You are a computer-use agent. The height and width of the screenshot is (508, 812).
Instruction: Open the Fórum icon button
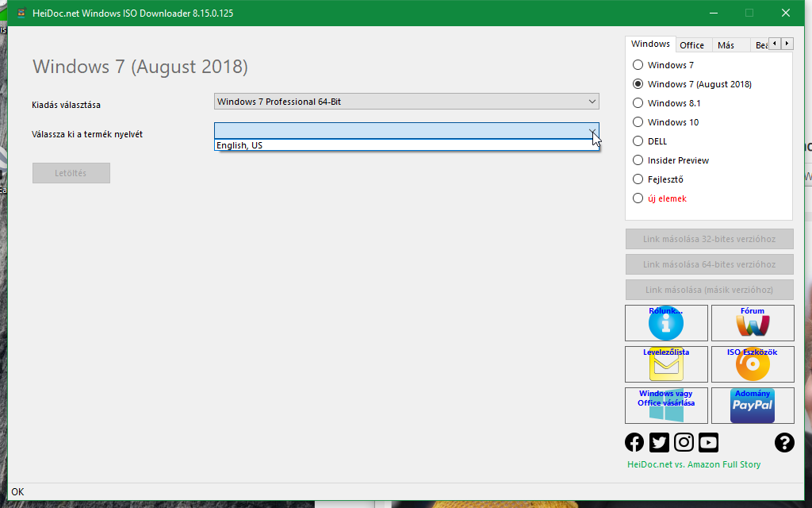pyautogui.click(x=753, y=322)
